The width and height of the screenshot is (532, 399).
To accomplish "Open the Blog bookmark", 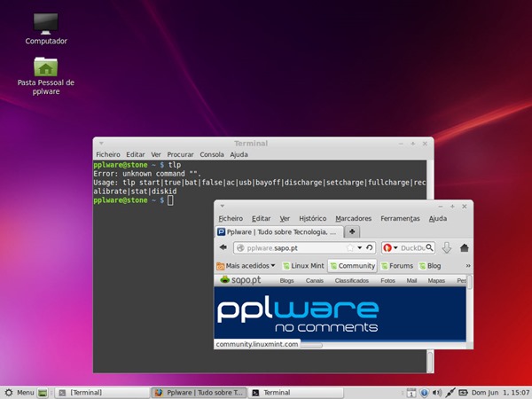I will pos(430,266).
